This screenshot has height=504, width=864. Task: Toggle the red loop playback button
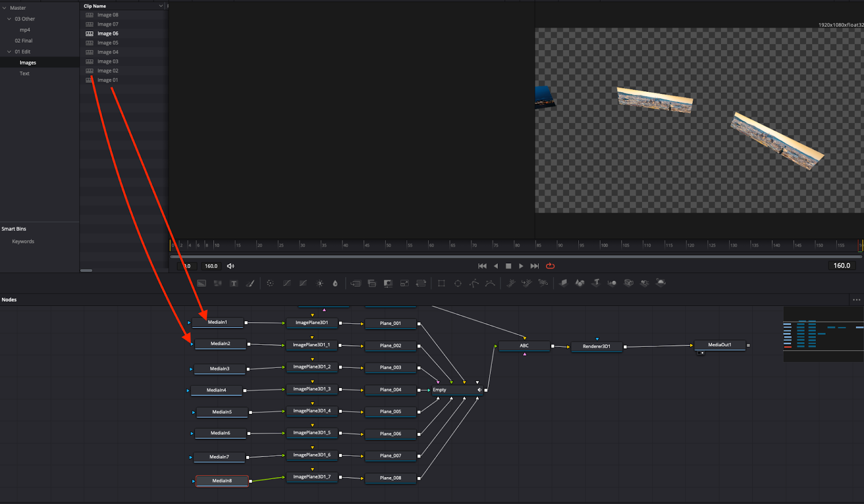coord(550,266)
